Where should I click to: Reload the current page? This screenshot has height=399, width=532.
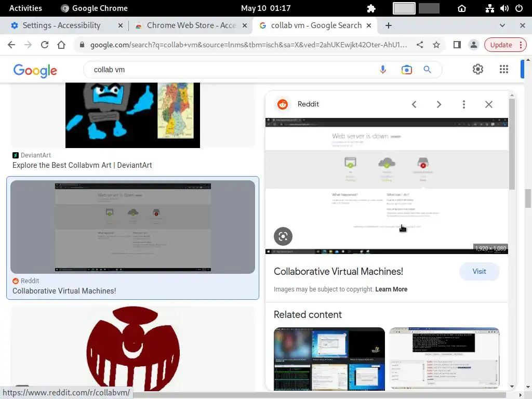pyautogui.click(x=45, y=45)
